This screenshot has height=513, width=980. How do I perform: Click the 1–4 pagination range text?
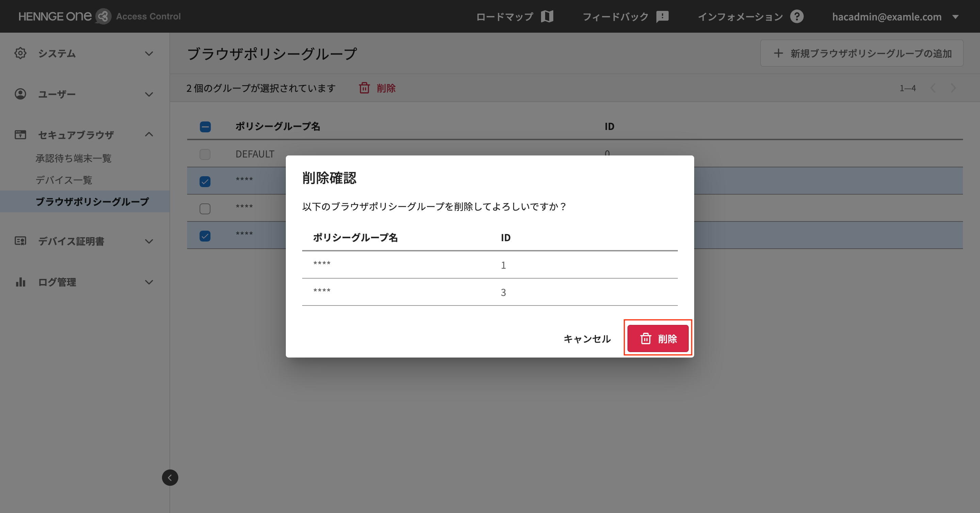[907, 88]
